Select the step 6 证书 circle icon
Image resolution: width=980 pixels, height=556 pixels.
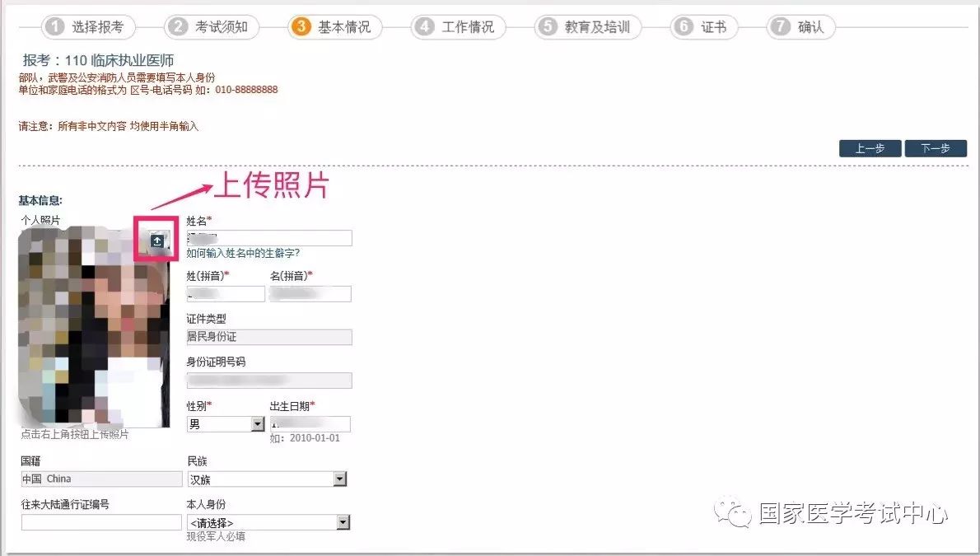[x=685, y=26]
